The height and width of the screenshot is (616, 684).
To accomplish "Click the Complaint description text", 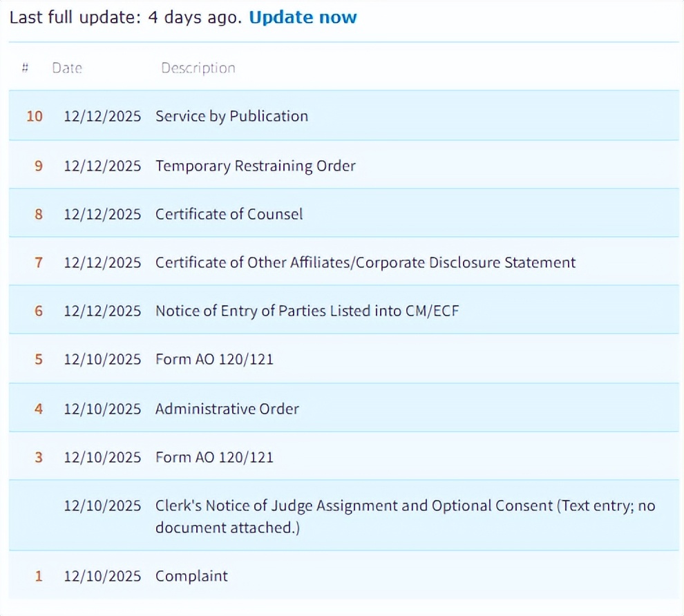I will pyautogui.click(x=191, y=576).
